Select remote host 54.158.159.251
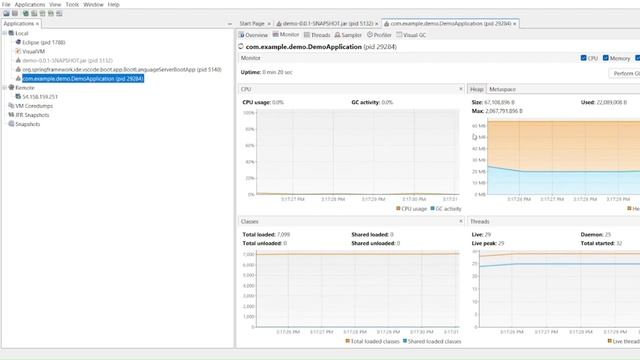 click(x=40, y=97)
